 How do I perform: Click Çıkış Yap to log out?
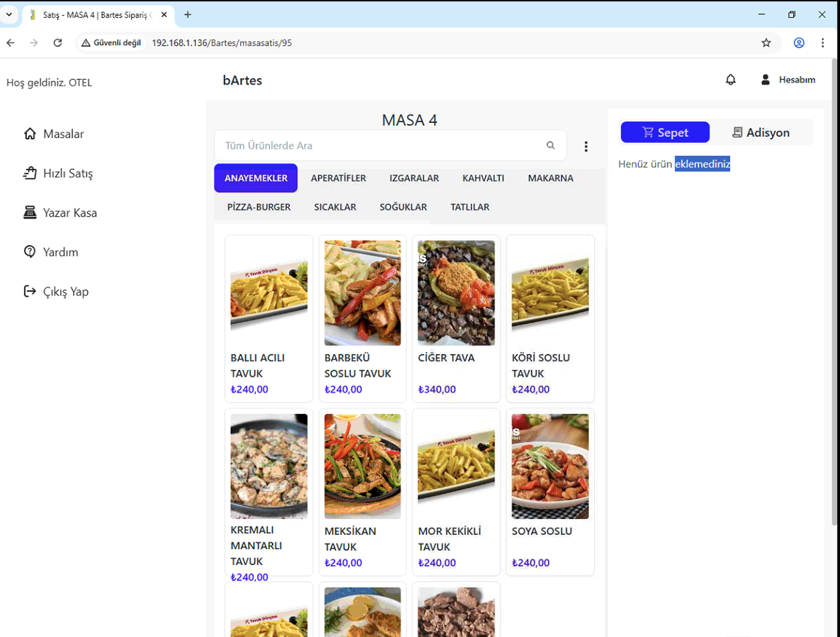coord(65,291)
